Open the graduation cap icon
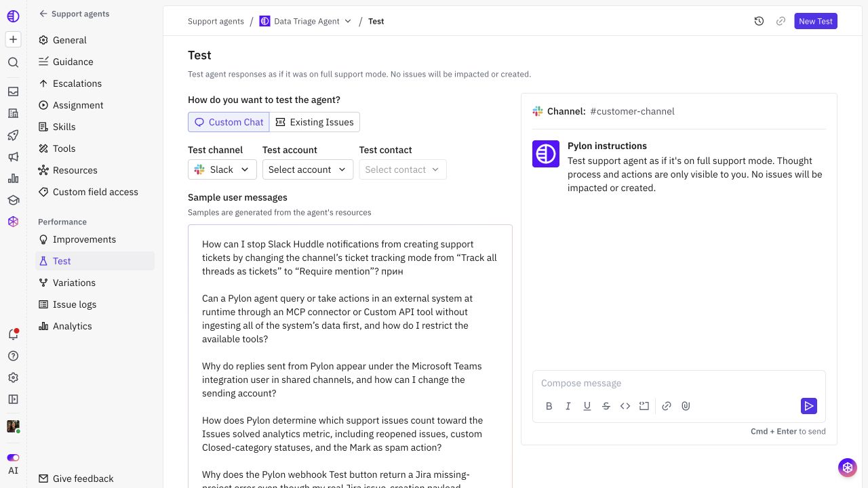868x488 pixels. pos(13,200)
